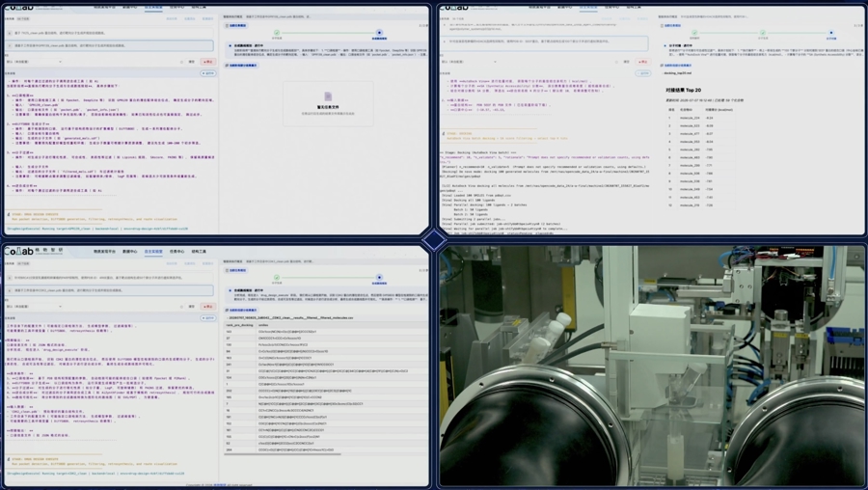Click the 暂无任务文件 placeholder text

point(328,107)
